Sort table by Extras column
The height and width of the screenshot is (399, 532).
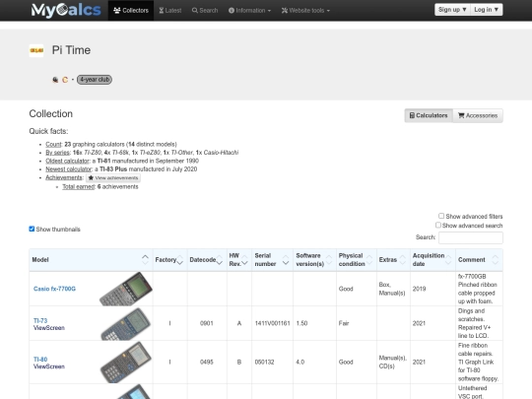393,259
